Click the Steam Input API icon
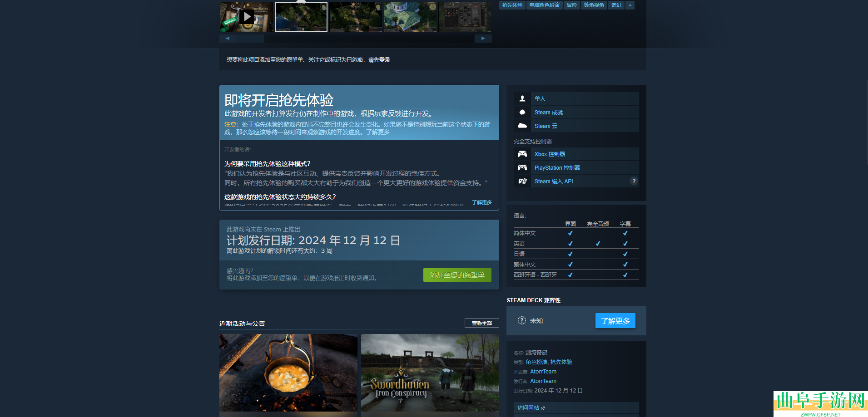 [522, 181]
